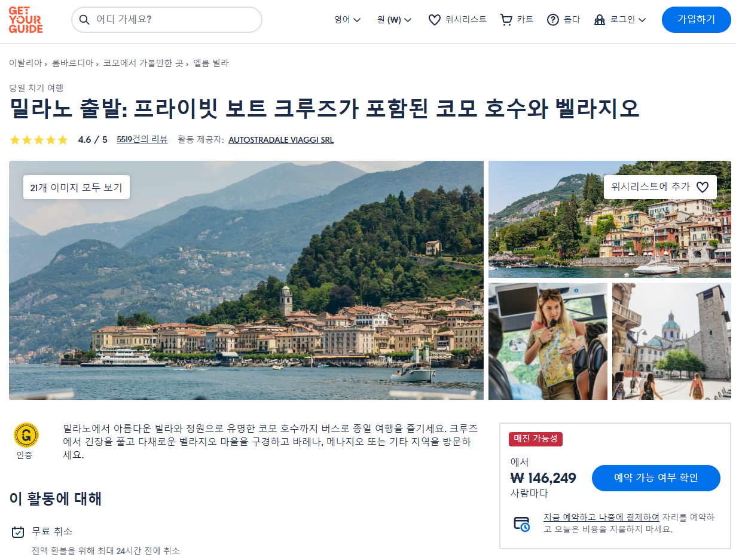Click the 가입하기 sign-up button
This screenshot has width=736, height=560.
tap(697, 20)
